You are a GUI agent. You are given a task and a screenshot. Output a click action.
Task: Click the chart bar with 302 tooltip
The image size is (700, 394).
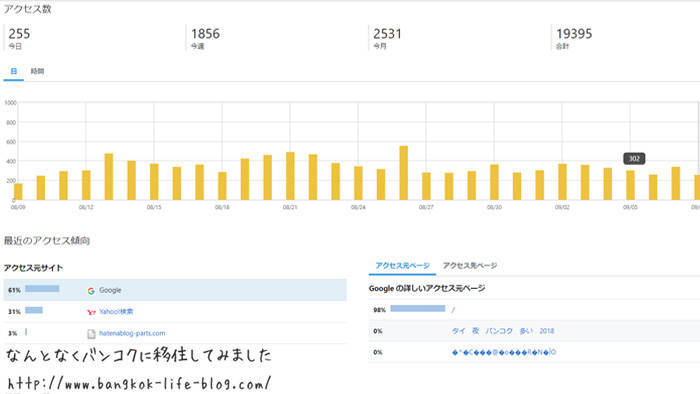[x=630, y=185]
